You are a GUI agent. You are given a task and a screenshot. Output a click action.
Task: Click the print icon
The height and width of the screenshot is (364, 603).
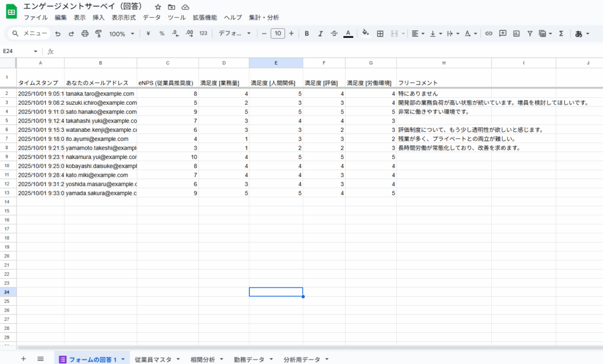coord(85,34)
